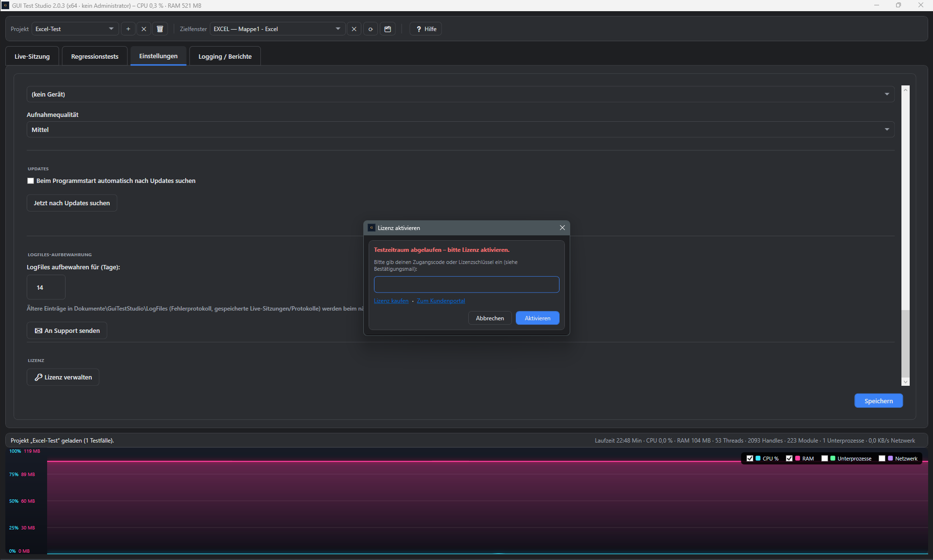
Task: Click the X icon next to the Projekt dropdown
Action: click(x=144, y=29)
